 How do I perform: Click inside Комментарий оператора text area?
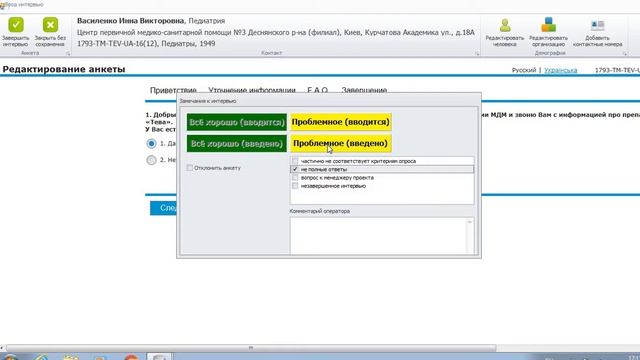click(378, 236)
